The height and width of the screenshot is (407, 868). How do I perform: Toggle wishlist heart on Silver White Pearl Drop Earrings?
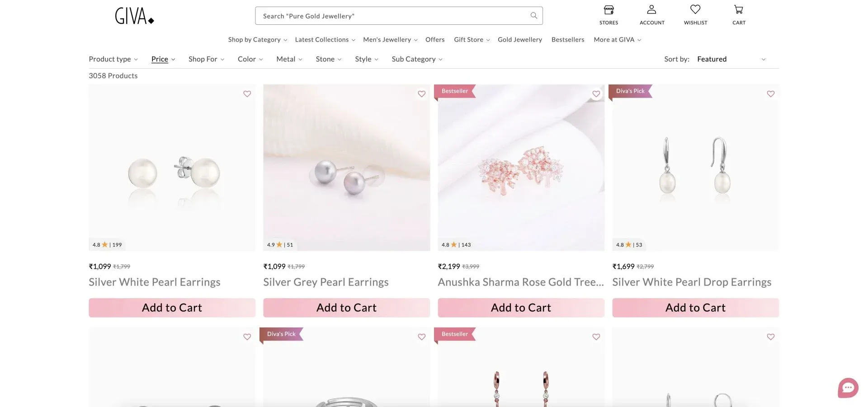(x=771, y=94)
